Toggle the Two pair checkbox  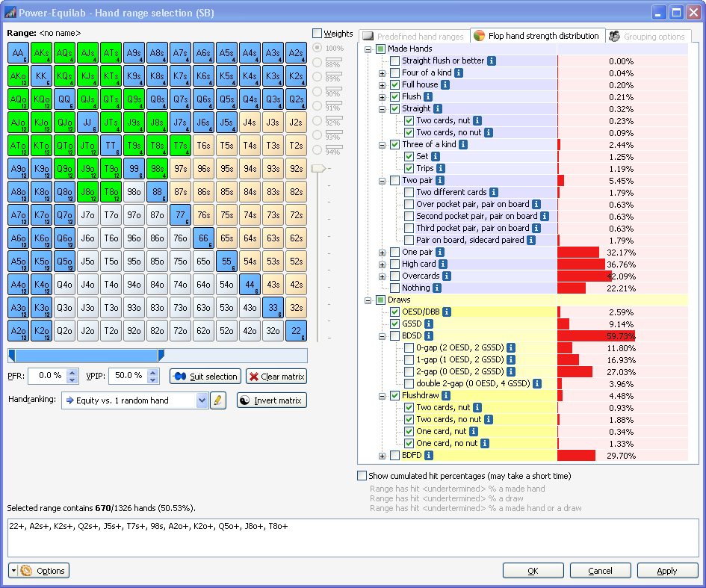coord(395,181)
